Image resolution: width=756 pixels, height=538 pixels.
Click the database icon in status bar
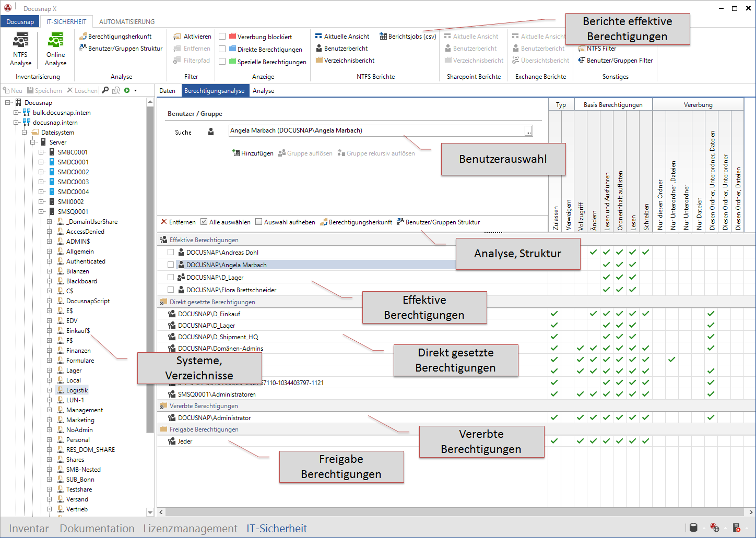(x=693, y=528)
